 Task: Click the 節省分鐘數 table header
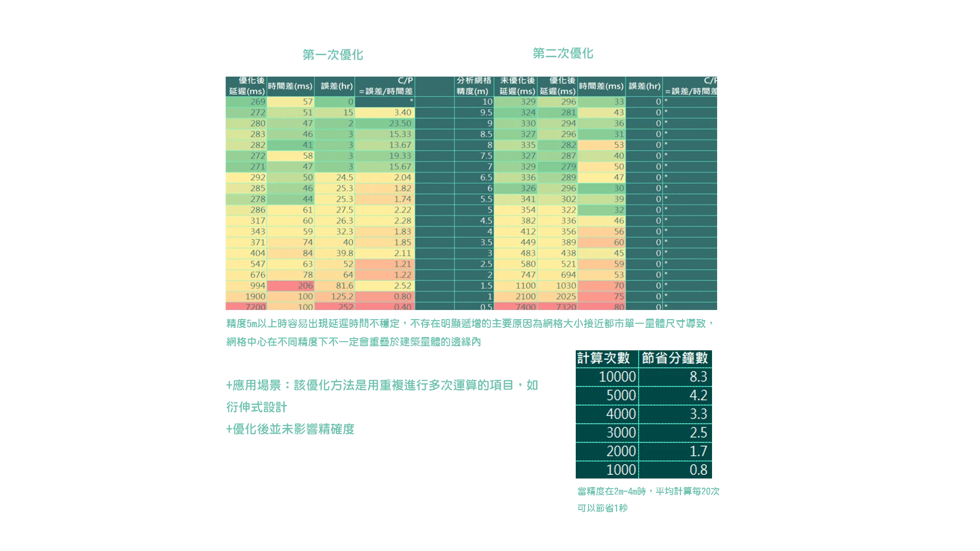pyautogui.click(x=675, y=358)
